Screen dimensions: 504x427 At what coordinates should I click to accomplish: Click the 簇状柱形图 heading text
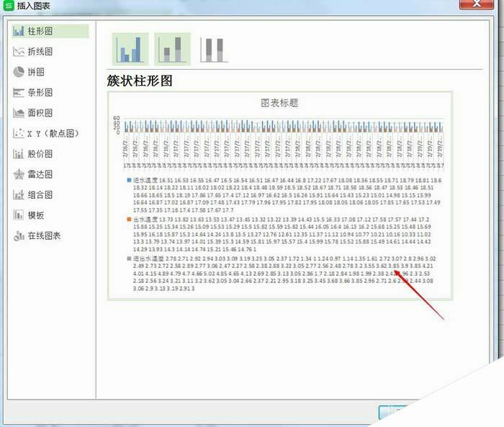140,81
